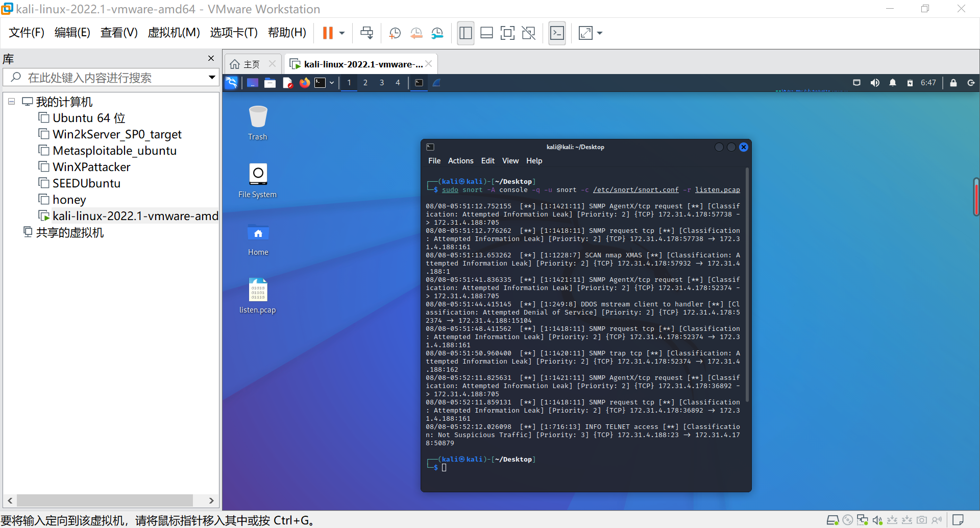Image resolution: width=980 pixels, height=528 pixels.
Task: Open the terminal's File menu
Action: [434, 161]
